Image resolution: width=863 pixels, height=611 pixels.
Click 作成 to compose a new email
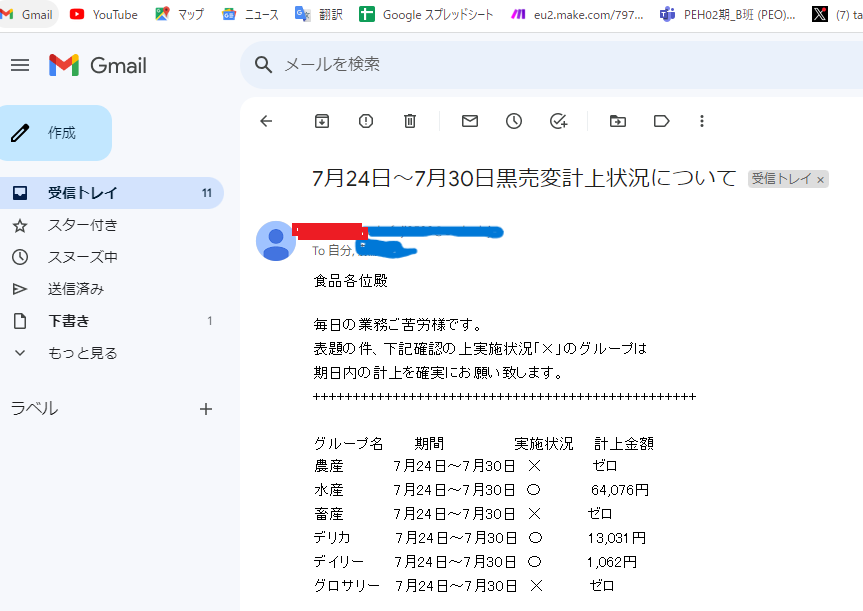tap(56, 132)
